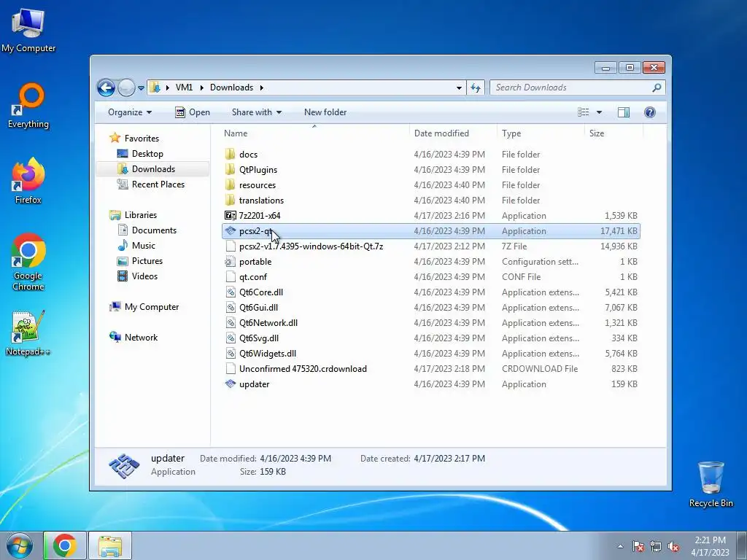Screen dimensions: 747x560
Task: Click the Open toolbar button
Action: pos(193,112)
